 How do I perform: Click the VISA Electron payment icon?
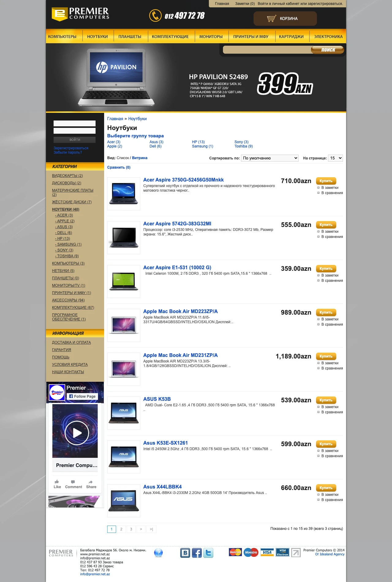click(x=282, y=552)
